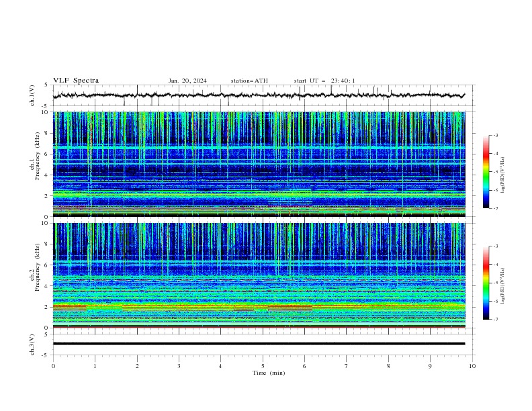
Task: Click the "8" kHz tick on ch.1 axis
Action: point(47,133)
